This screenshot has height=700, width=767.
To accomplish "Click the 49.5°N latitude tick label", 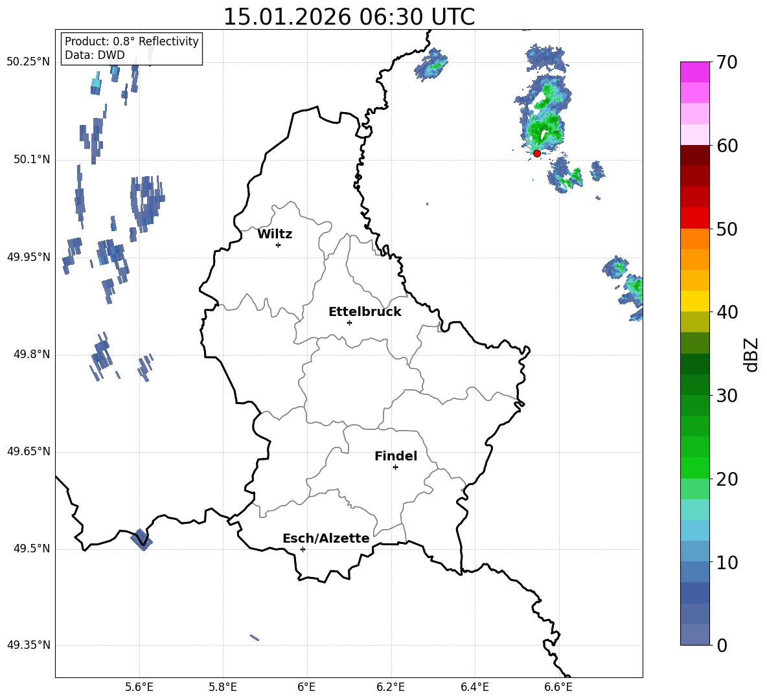I will coord(32,548).
